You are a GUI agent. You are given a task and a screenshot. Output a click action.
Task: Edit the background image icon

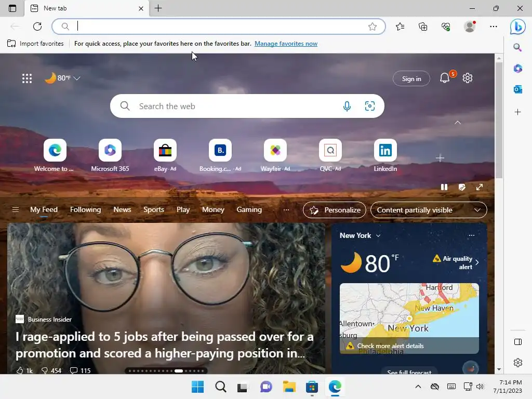(461, 187)
